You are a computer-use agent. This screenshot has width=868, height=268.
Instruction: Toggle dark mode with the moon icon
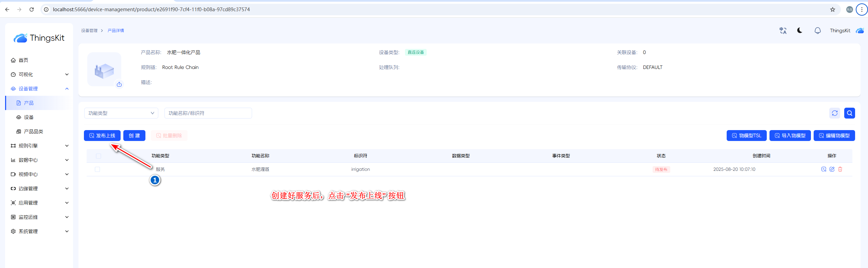[800, 31]
